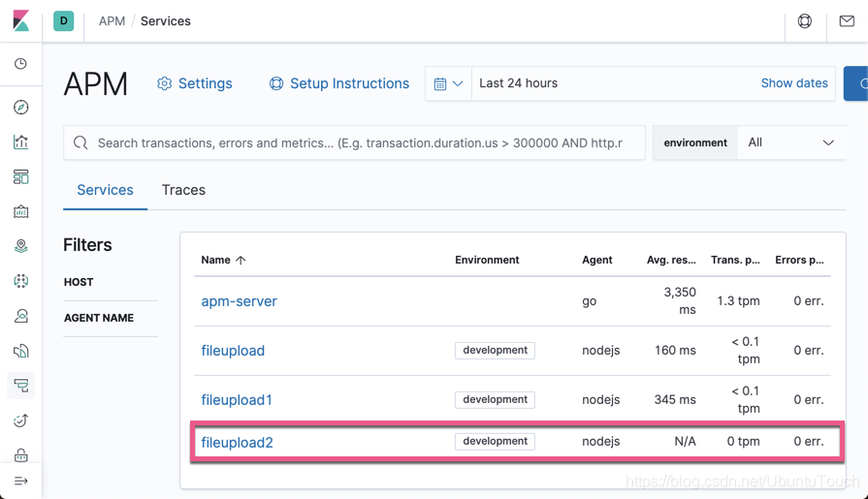Open Machine Learning from the sidebar
The height and width of the screenshot is (499, 868).
coord(20,281)
